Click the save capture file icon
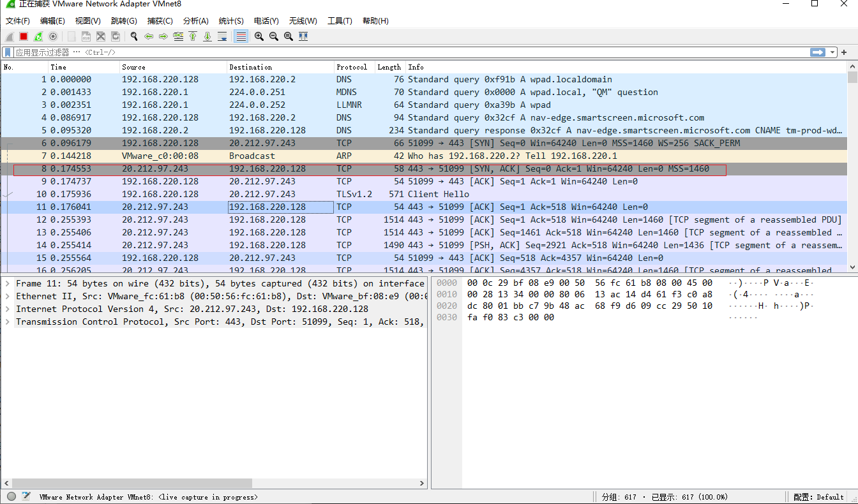 (86, 36)
